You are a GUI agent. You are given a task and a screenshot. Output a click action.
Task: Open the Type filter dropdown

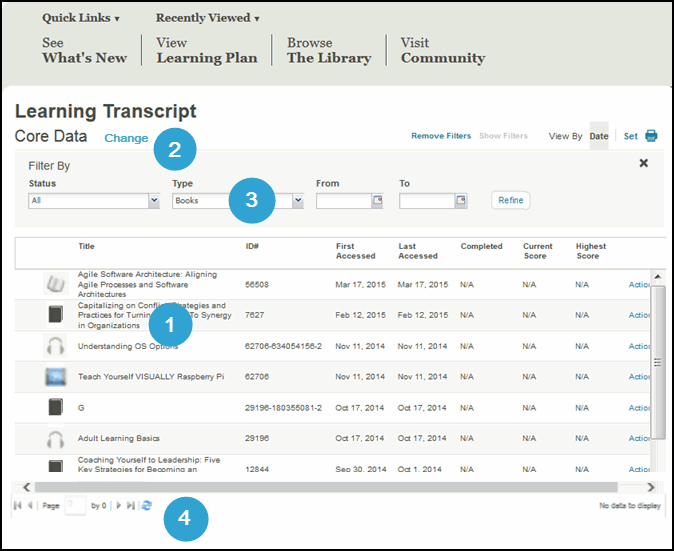tap(298, 201)
